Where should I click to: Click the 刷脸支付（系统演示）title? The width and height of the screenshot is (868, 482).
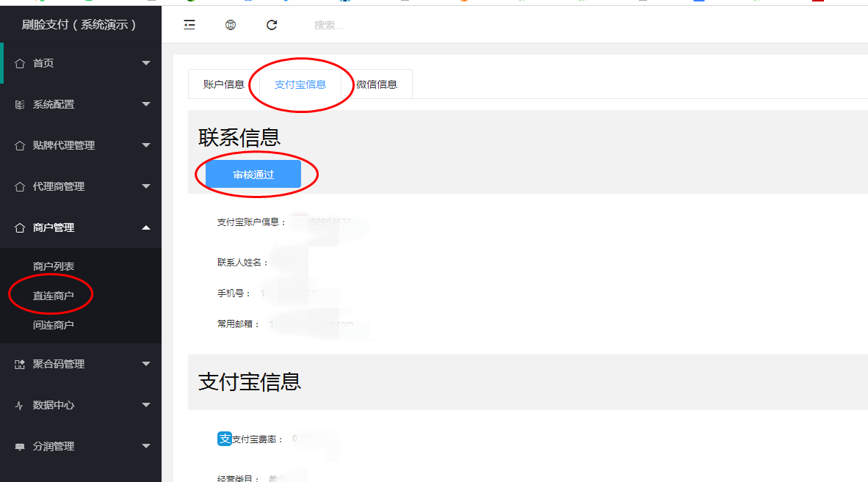pyautogui.click(x=79, y=25)
